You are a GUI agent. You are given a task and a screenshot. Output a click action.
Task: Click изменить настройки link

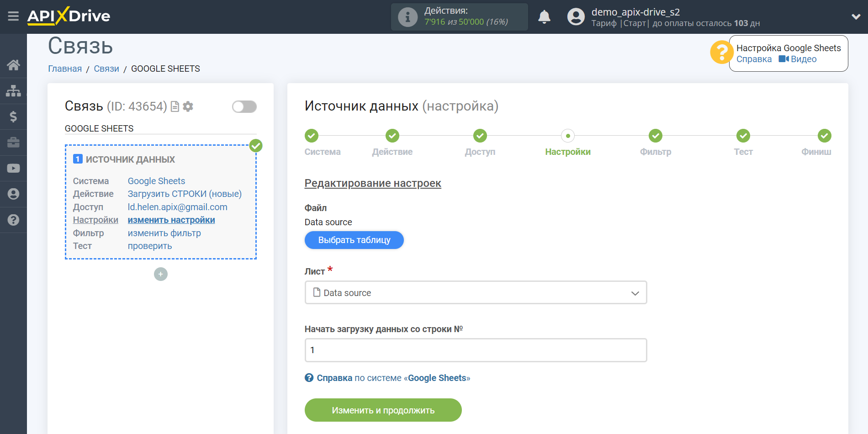pos(171,220)
